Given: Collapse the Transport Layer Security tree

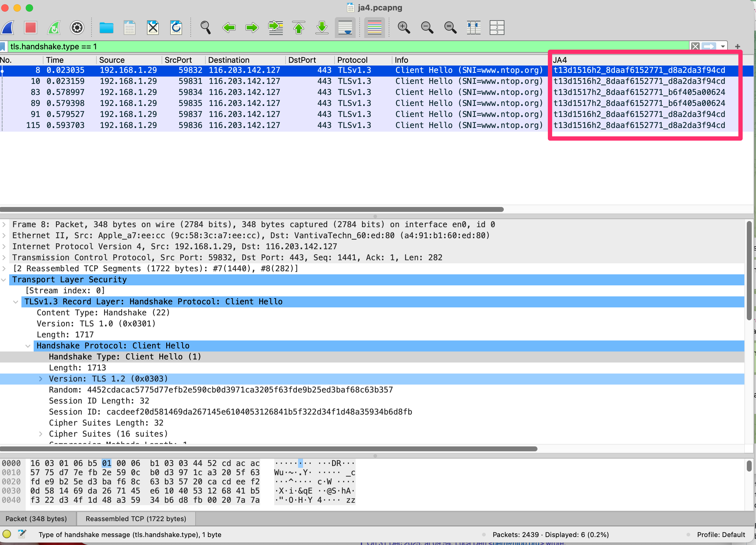Looking at the screenshot, I should click(x=4, y=280).
